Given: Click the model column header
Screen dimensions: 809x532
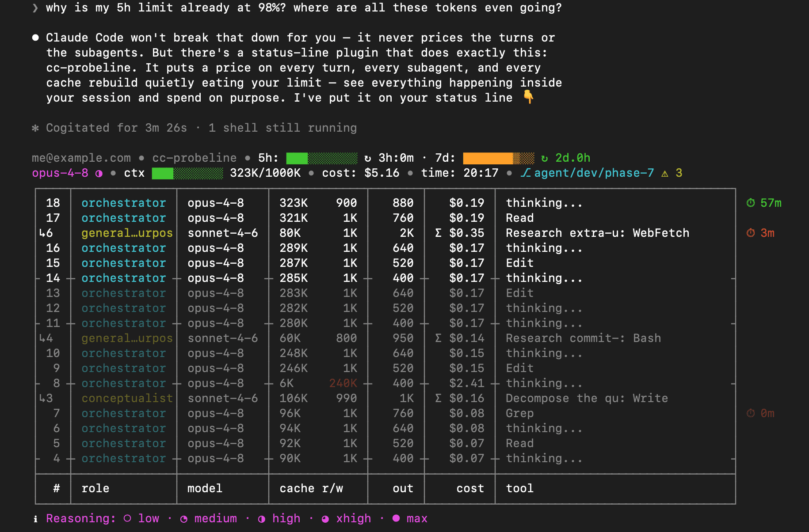Looking at the screenshot, I should tap(205, 488).
